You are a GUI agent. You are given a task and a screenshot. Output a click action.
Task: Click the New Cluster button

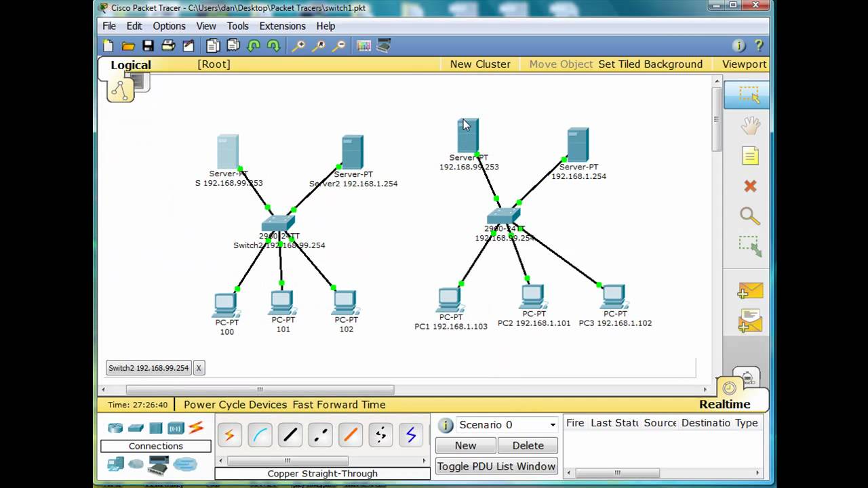pyautogui.click(x=480, y=64)
